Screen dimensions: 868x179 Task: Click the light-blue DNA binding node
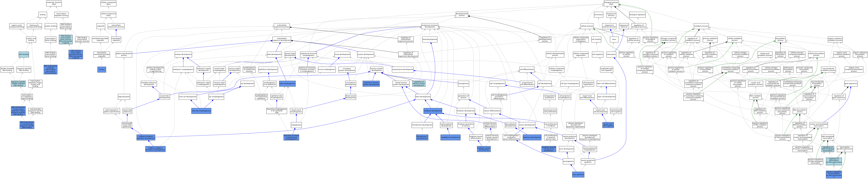tap(24, 54)
